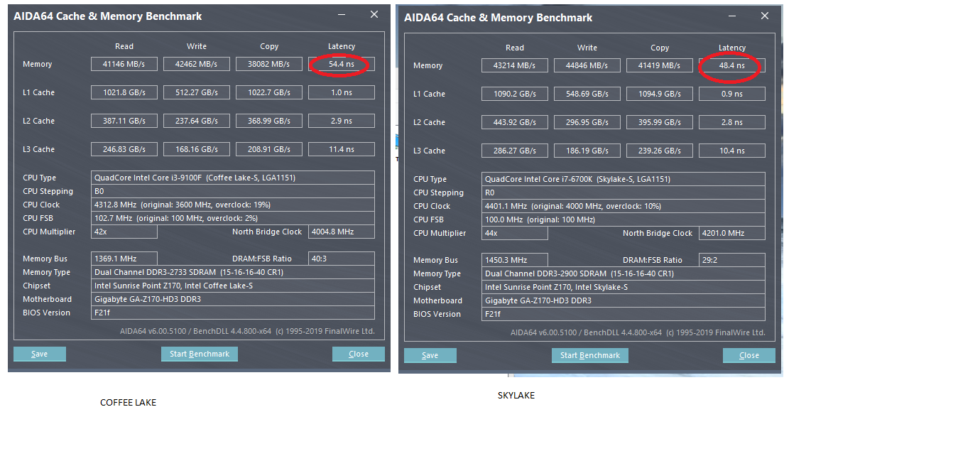Image resolution: width=980 pixels, height=461 pixels.
Task: Click CPU Stepping field showing B0
Action: pos(233,191)
